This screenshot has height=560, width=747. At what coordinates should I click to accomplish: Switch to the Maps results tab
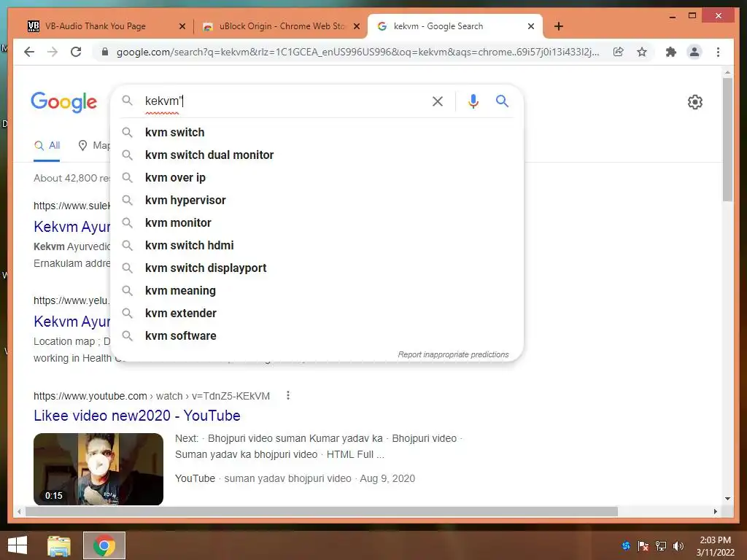pyautogui.click(x=94, y=146)
